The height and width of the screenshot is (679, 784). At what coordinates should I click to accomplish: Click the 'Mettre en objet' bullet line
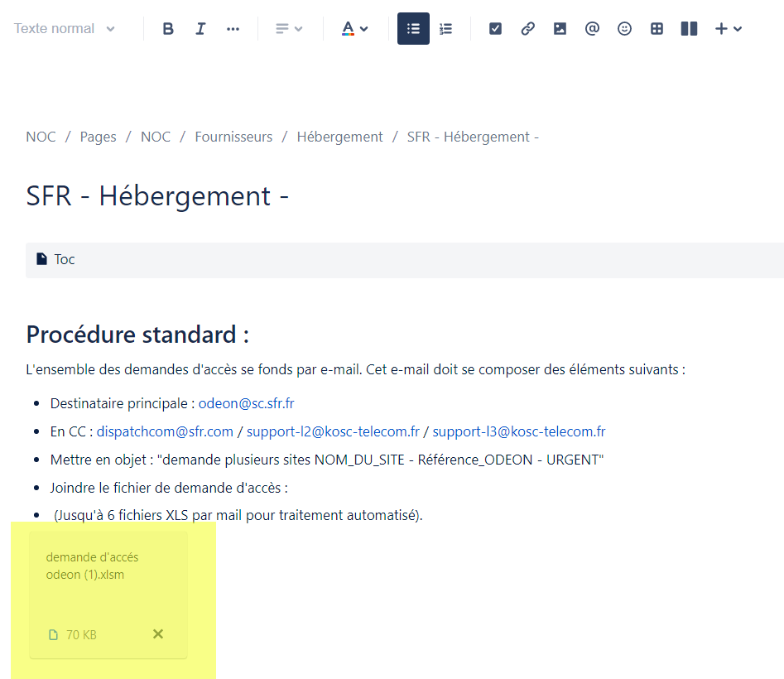click(x=326, y=460)
